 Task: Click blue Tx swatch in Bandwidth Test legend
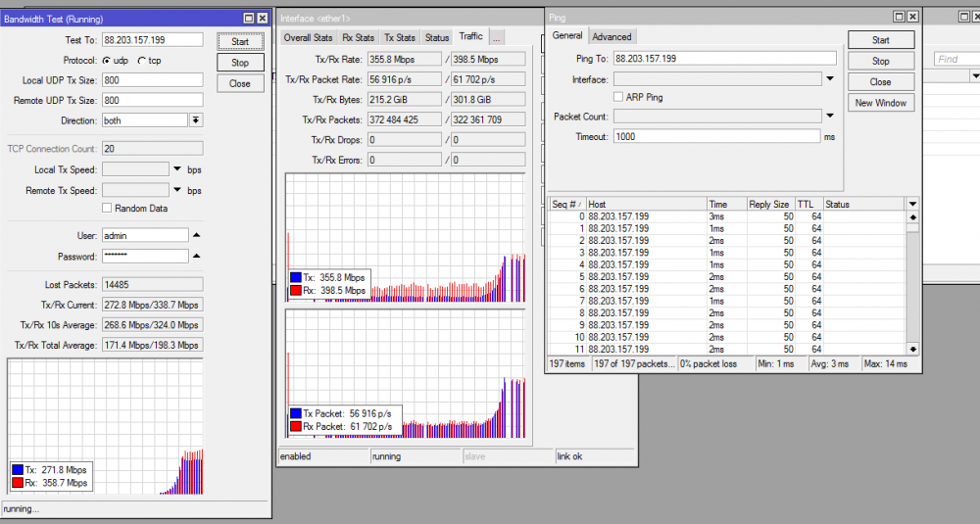[x=18, y=470]
